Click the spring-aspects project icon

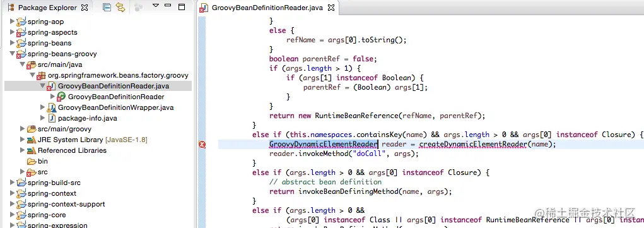point(21,32)
